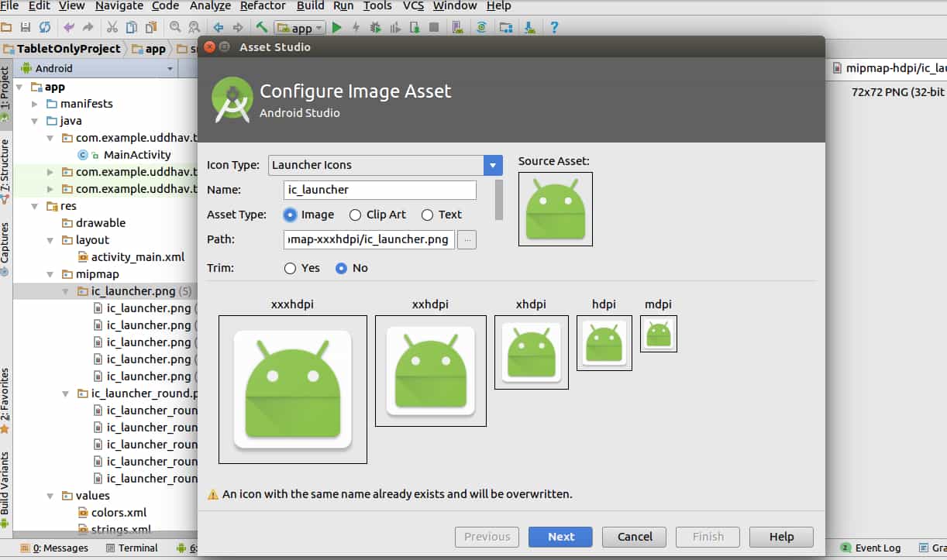Click the Redo arrow in the toolbar

[88, 27]
